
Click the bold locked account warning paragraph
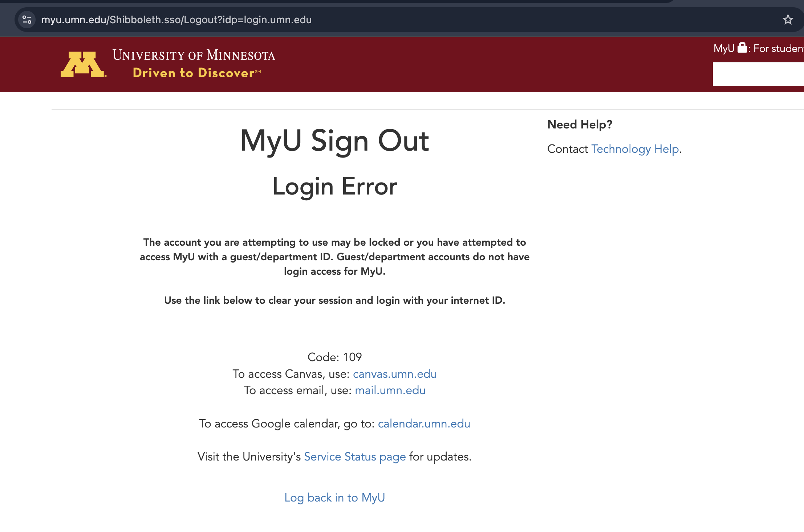point(334,257)
